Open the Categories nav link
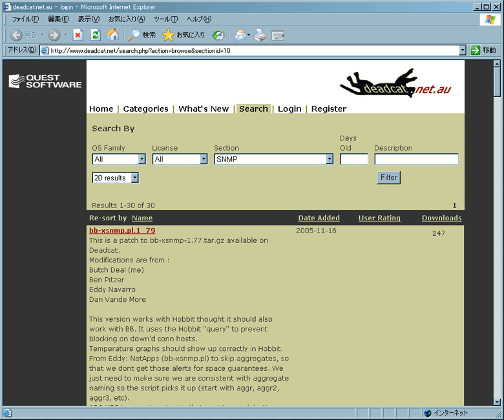The width and height of the screenshot is (504, 420). coord(145,109)
